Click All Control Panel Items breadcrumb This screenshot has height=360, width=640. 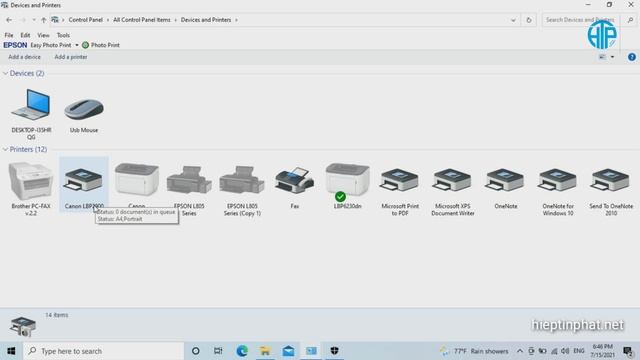(x=142, y=20)
